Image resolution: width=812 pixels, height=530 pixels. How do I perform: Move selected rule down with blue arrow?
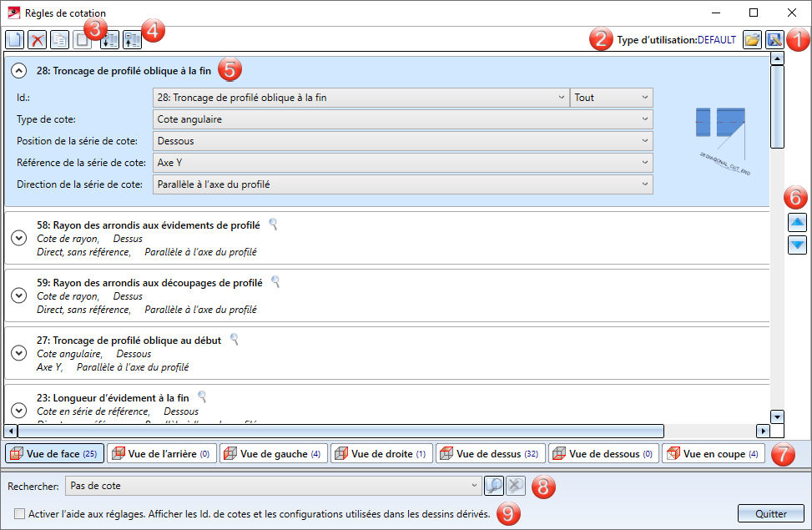point(797,245)
